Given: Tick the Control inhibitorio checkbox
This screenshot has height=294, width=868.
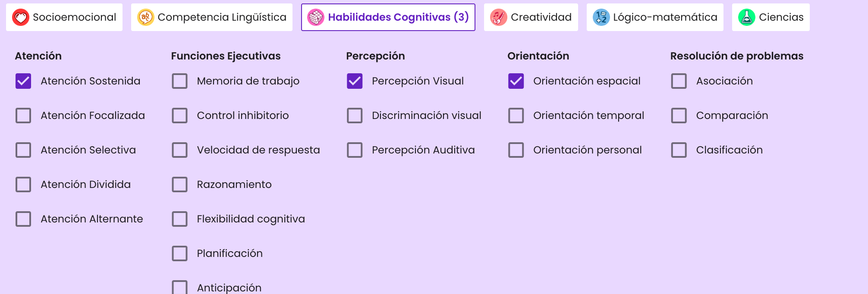Looking at the screenshot, I should [179, 116].
